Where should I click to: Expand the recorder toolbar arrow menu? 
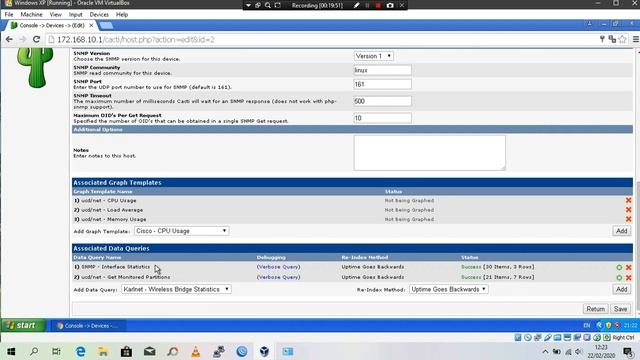[248, 5]
